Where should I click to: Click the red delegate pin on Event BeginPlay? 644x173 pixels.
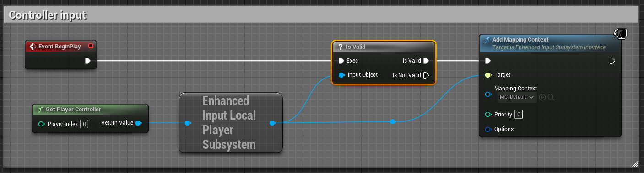pyautogui.click(x=91, y=46)
